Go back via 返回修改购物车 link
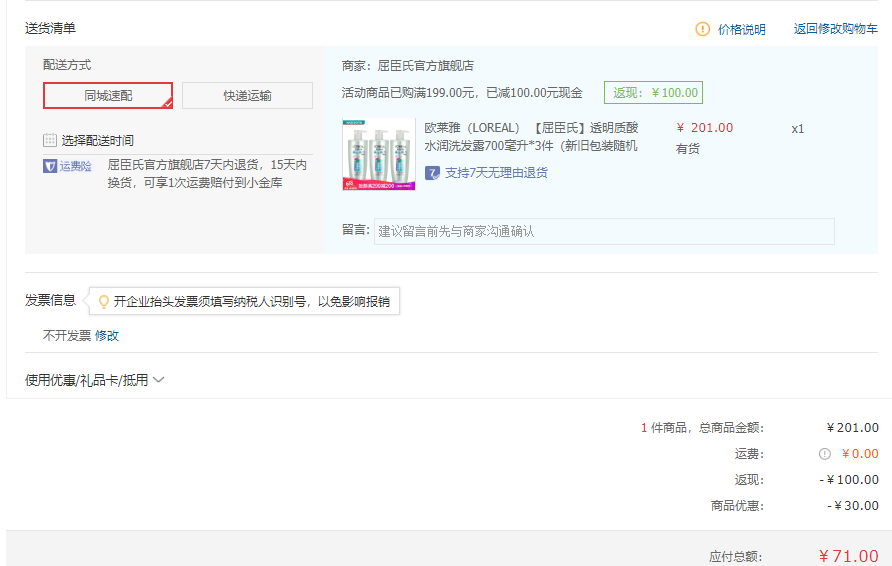 (x=836, y=29)
